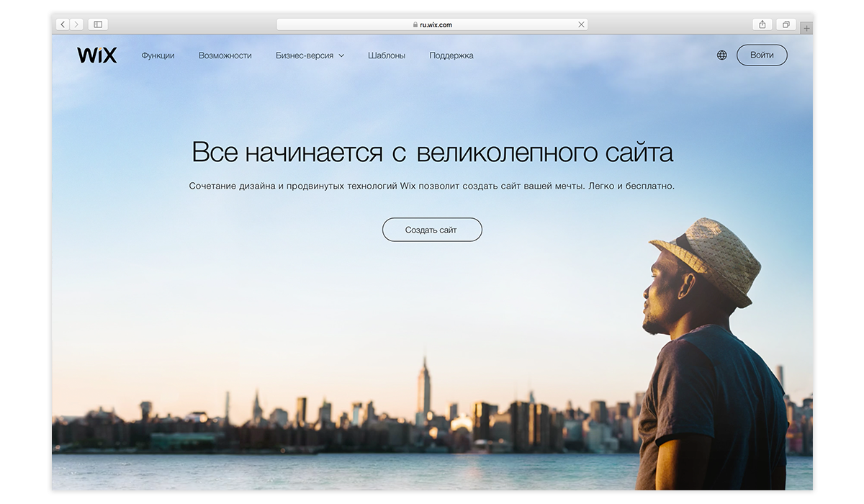Click the Wix logo
Screen dimensions: 864x504
tap(96, 55)
